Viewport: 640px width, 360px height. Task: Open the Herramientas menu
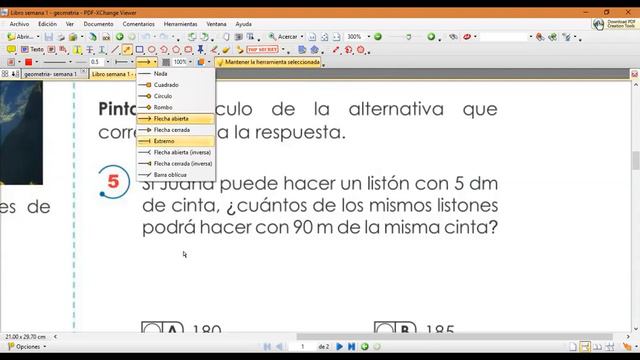coord(180,24)
